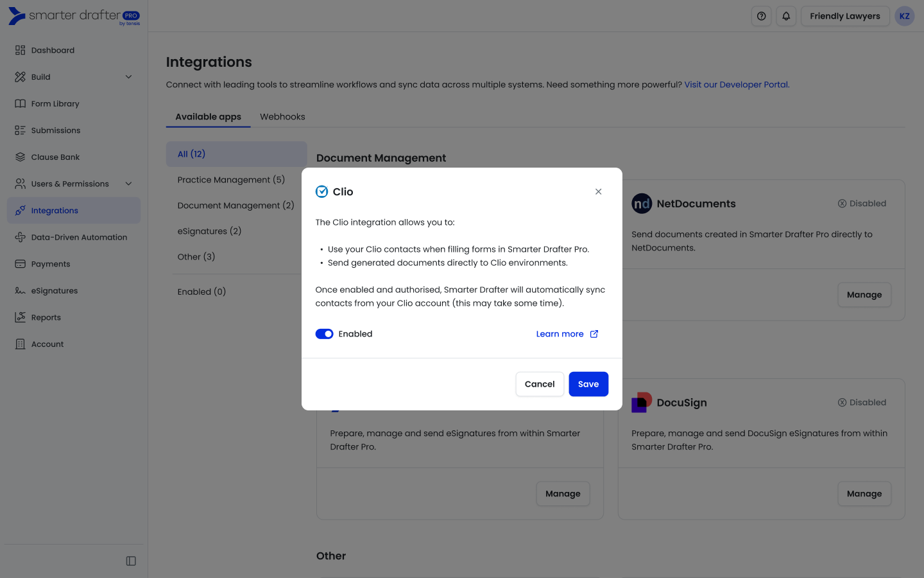The image size is (924, 578).
Task: Click the help question mark icon
Action: coord(761,16)
